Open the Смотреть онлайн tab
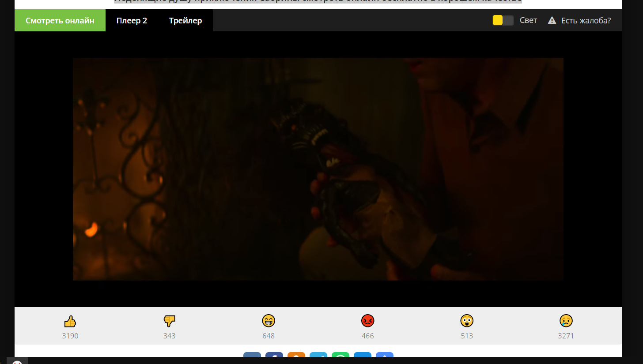This screenshot has height=364, width=643. point(60,20)
